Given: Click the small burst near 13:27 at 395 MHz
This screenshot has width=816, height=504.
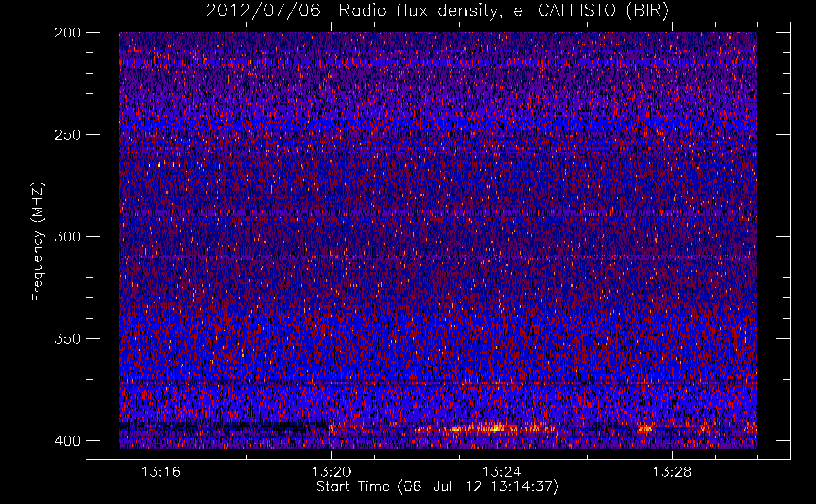Looking at the screenshot, I should coord(645,428).
